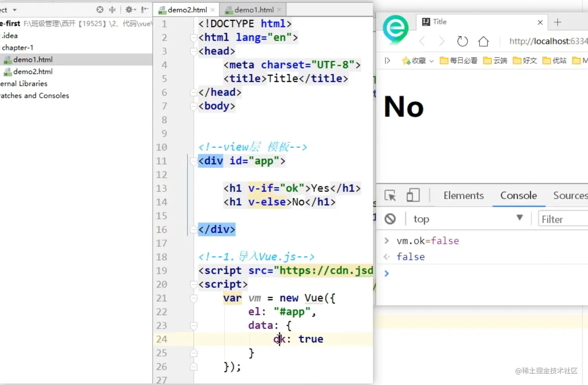
Task: Expand the 收藏 favorites dropdown arrow
Action: (x=431, y=61)
